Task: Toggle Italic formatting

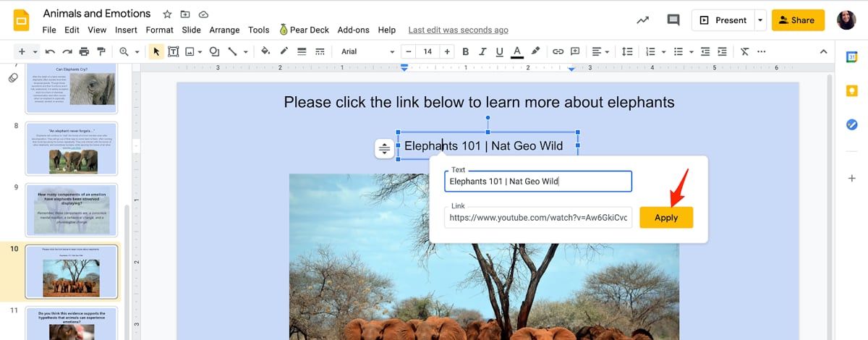Action: pos(482,51)
